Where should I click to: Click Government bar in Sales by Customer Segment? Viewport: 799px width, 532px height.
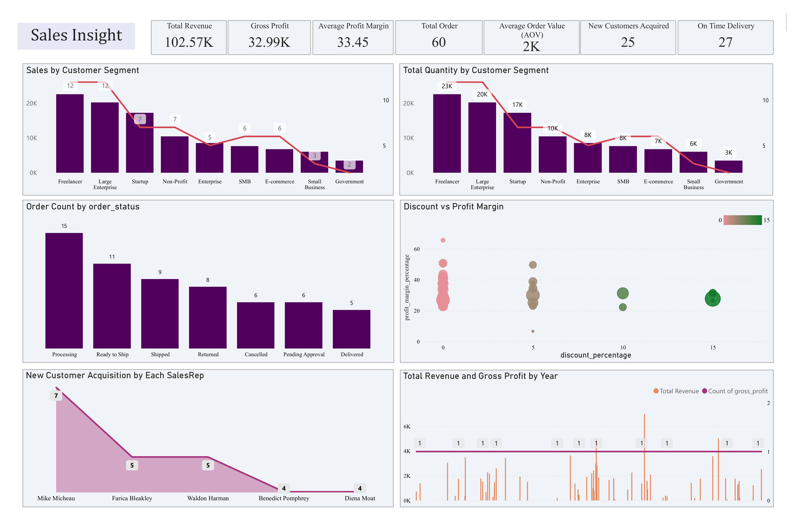349,167
